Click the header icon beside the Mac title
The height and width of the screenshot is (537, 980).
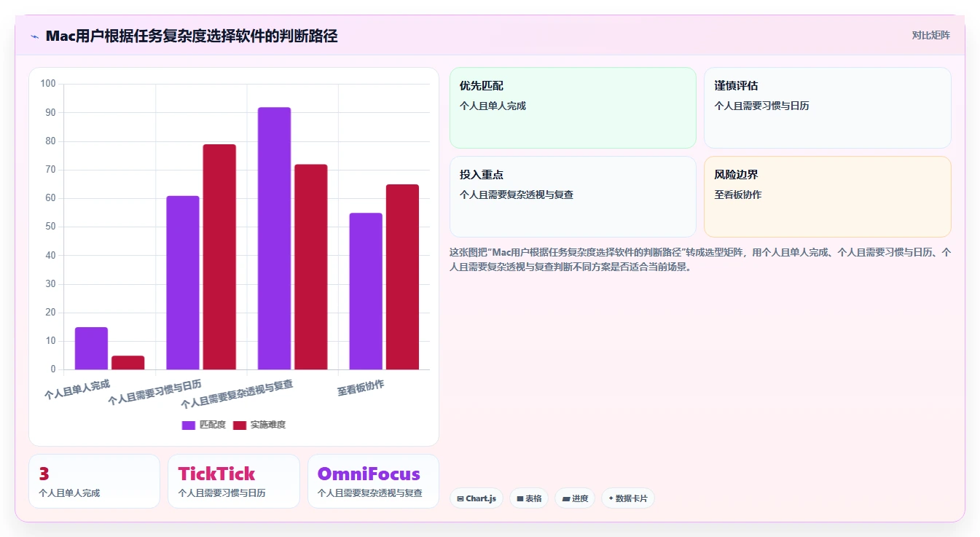34,36
